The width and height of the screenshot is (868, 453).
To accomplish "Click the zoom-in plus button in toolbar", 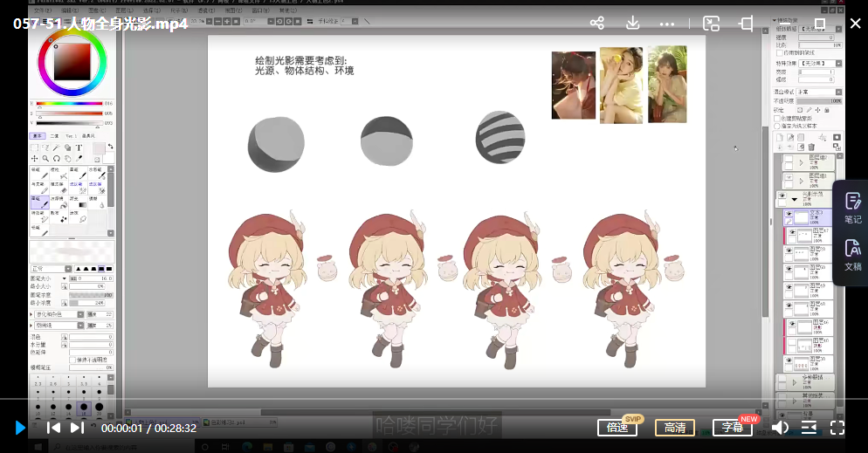I will (227, 21).
